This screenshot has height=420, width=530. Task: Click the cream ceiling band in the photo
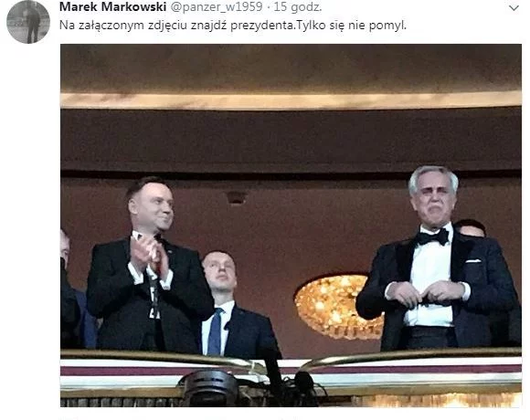(x=291, y=100)
